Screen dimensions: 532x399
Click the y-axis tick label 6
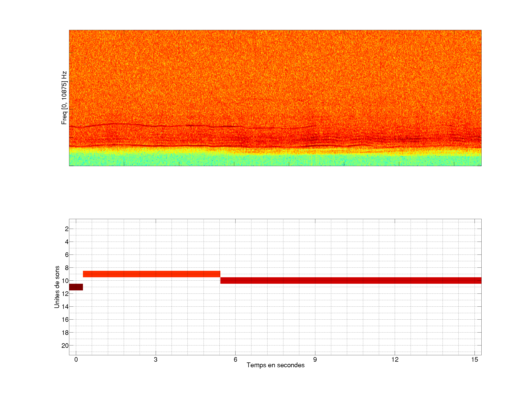pyautogui.click(x=67, y=255)
